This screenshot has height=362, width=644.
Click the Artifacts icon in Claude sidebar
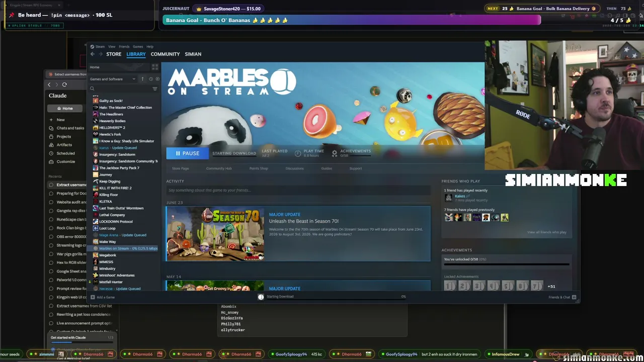tap(51, 145)
